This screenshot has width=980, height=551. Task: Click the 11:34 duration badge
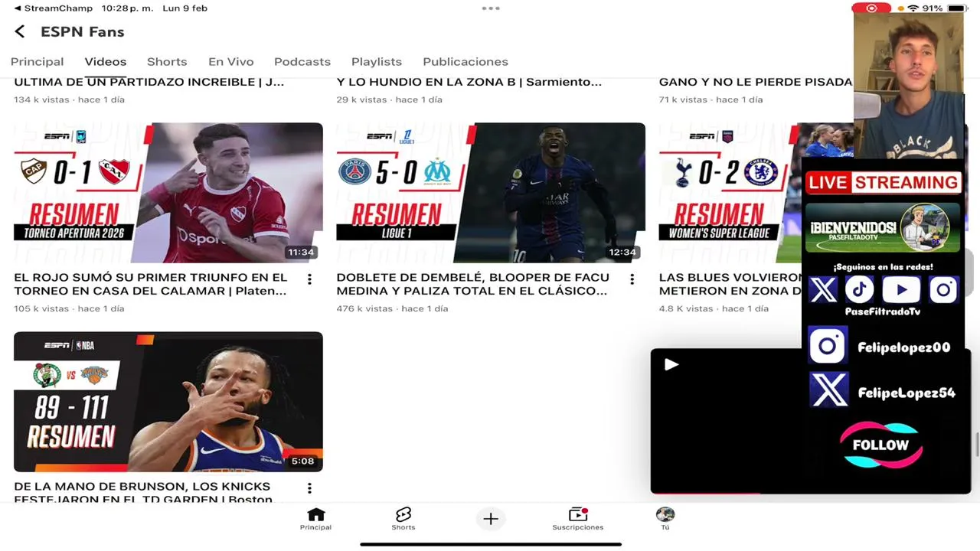[301, 252]
